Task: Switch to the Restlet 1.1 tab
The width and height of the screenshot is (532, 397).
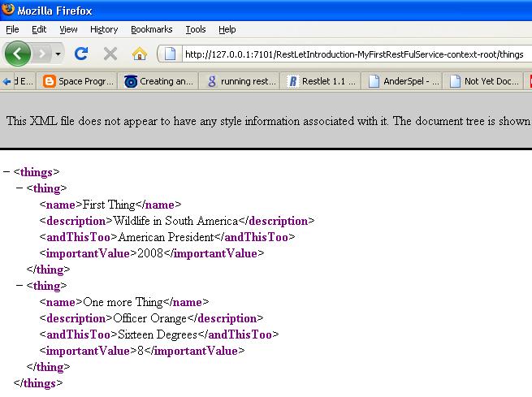Action: 322,81
